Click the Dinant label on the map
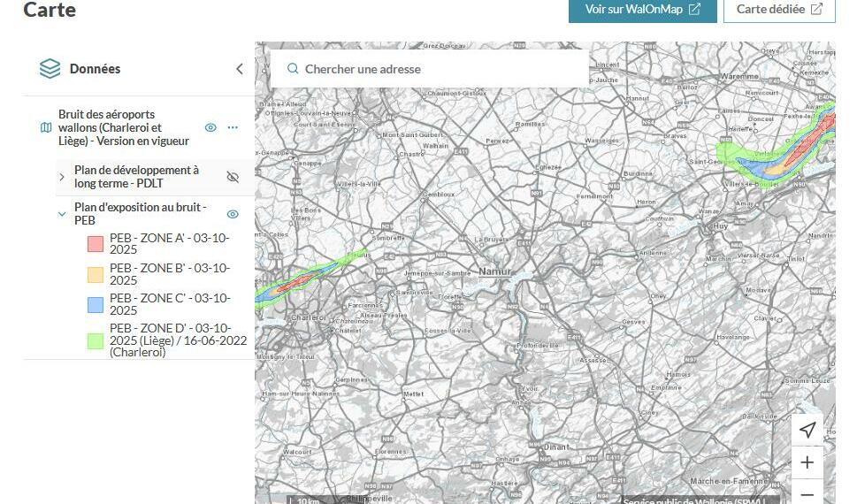857x504 pixels. tap(556, 447)
